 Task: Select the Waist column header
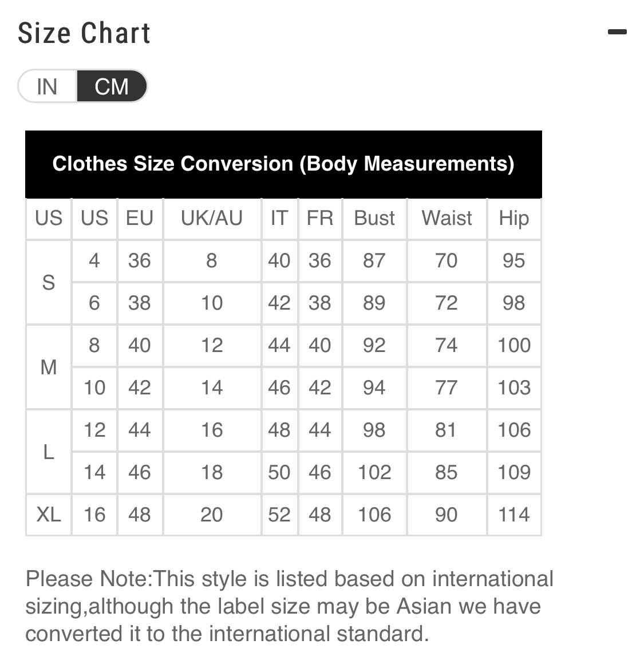pos(447,218)
